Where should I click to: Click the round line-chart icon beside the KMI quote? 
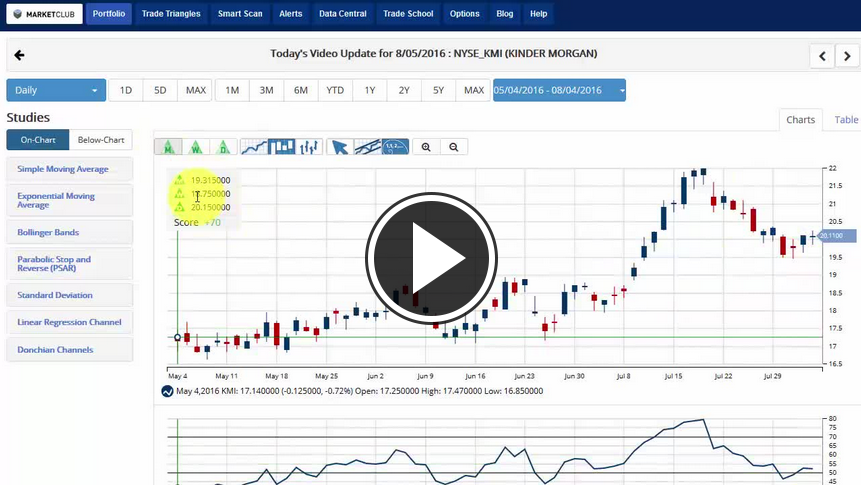[167, 391]
